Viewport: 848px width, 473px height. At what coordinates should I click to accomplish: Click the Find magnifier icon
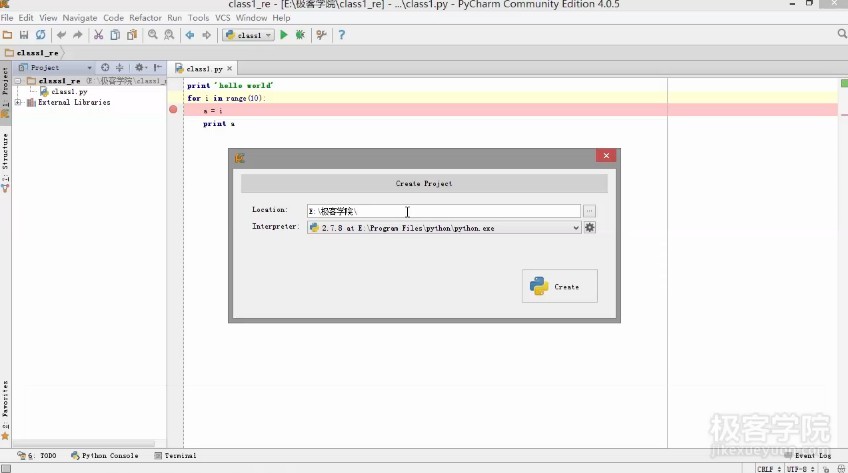[153, 35]
